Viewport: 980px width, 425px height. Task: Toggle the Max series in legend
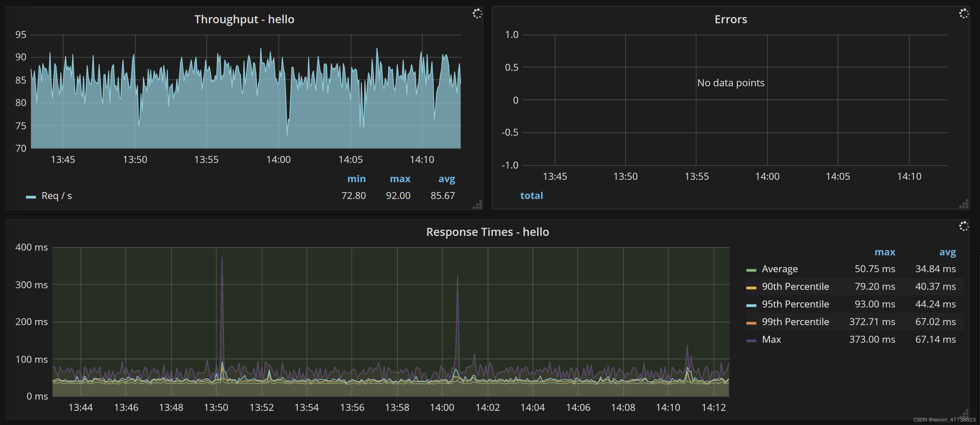point(771,340)
